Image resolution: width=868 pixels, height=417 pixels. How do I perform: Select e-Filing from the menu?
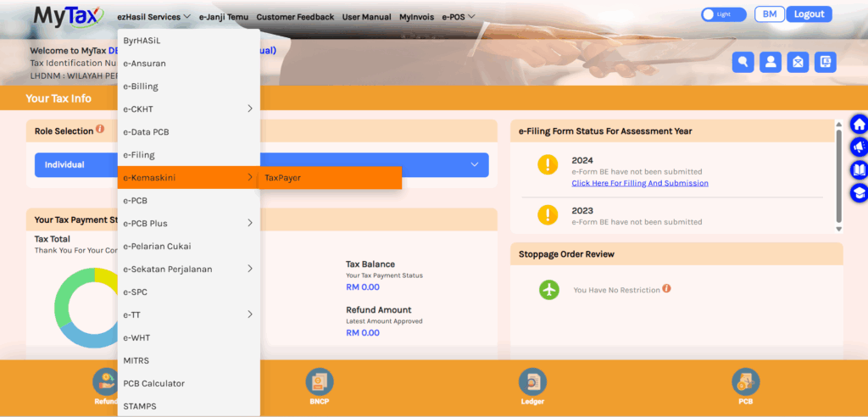tap(188, 154)
